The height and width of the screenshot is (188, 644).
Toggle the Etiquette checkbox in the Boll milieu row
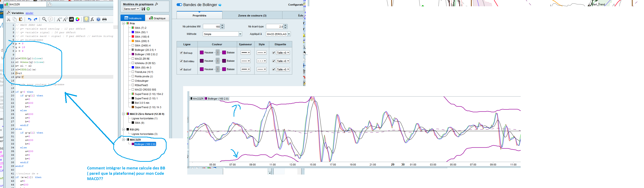(x=274, y=61)
